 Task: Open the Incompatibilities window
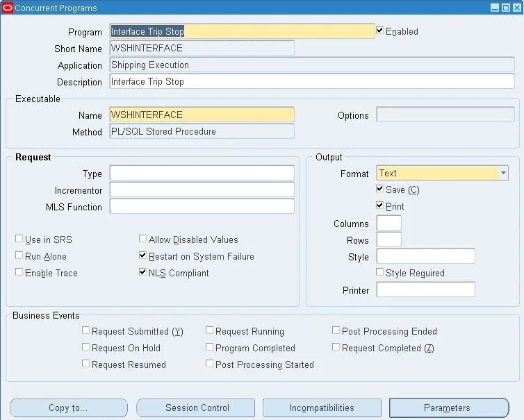pyautogui.click(x=322, y=408)
